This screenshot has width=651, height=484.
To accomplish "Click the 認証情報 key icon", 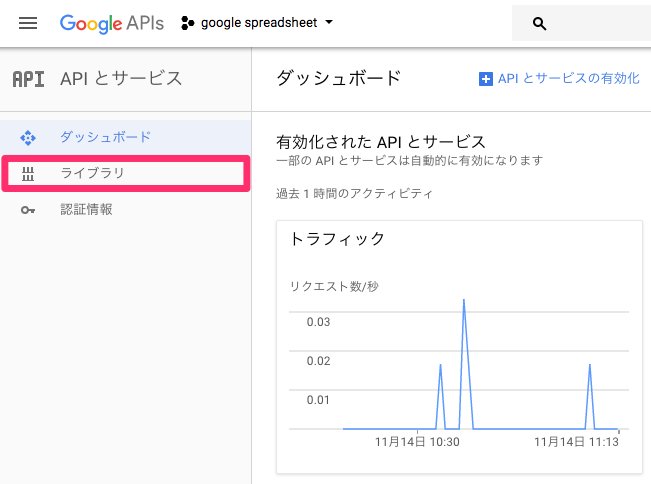I will pyautogui.click(x=28, y=210).
